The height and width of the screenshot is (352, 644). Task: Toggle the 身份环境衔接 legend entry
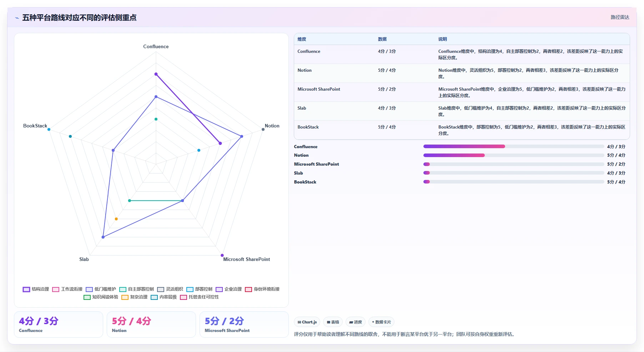(262, 289)
